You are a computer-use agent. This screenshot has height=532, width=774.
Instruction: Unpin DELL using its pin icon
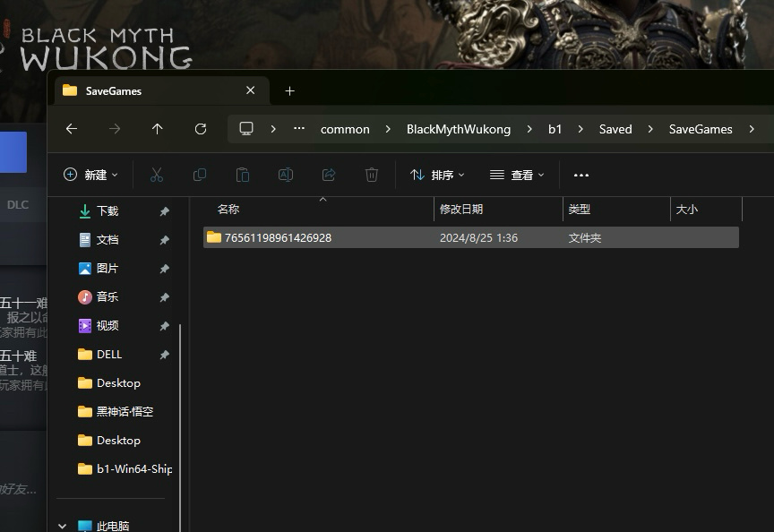point(164,355)
